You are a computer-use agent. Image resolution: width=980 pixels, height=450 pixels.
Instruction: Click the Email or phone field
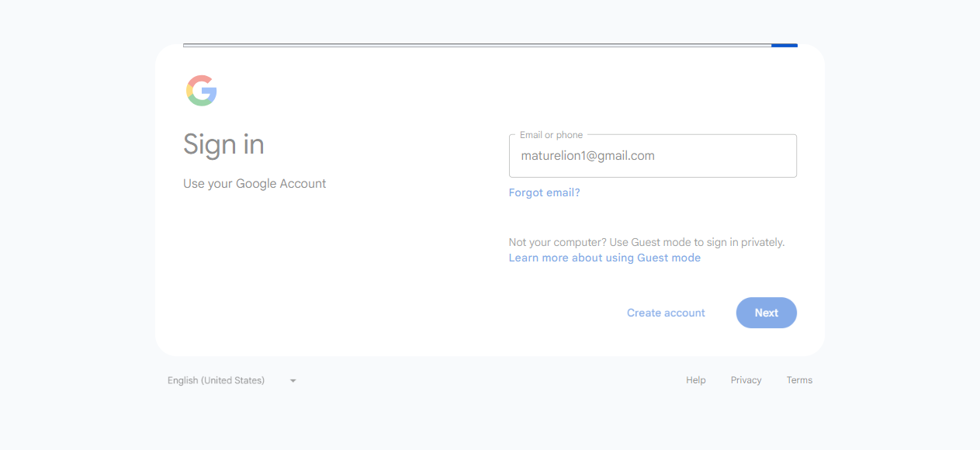[653, 156]
